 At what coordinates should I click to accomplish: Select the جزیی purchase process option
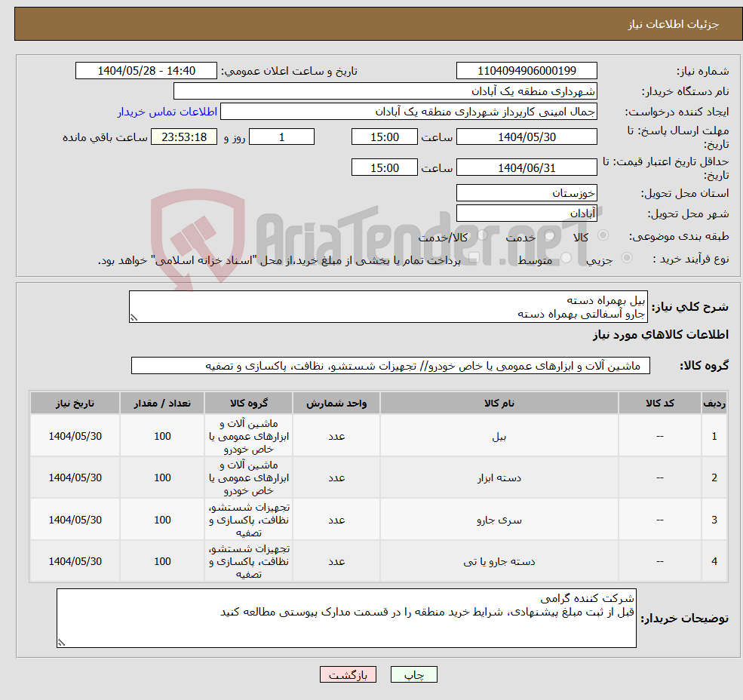[625, 256]
